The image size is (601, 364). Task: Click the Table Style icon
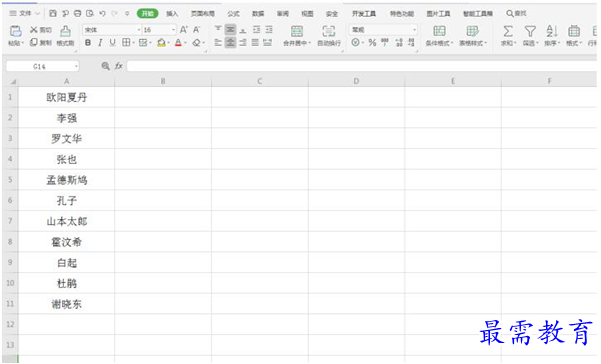tap(472, 31)
